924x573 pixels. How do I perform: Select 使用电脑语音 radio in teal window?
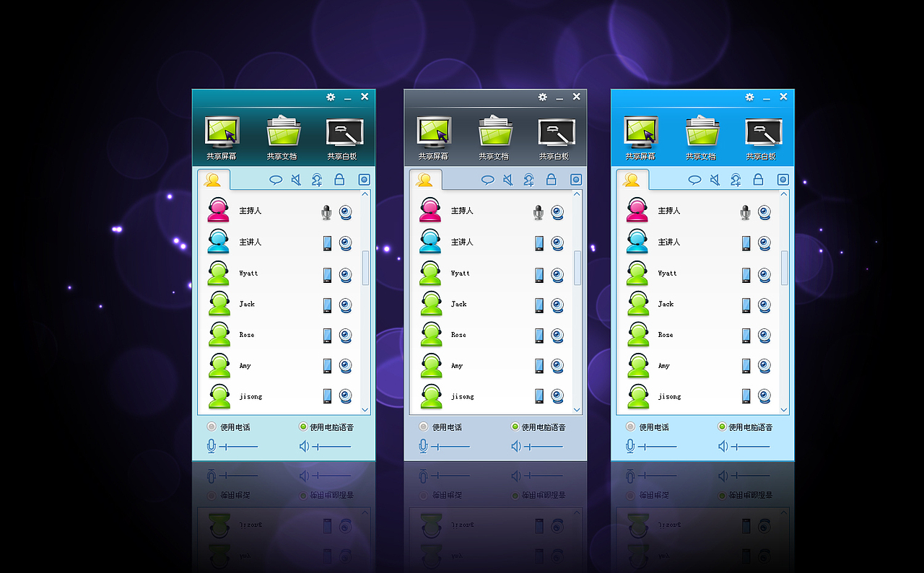tap(303, 427)
